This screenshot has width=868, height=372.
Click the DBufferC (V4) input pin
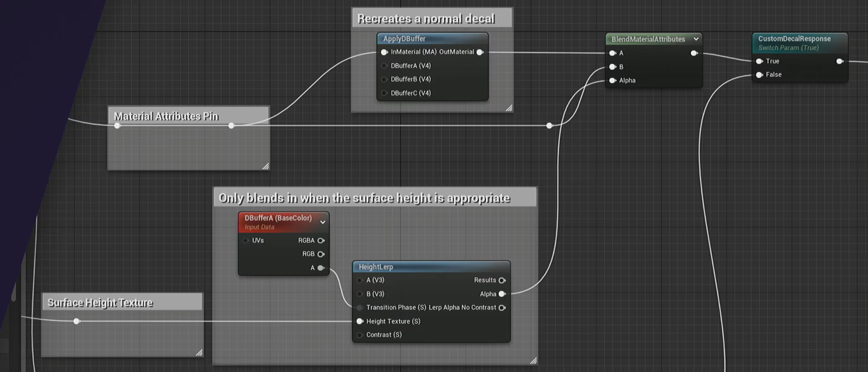click(384, 93)
